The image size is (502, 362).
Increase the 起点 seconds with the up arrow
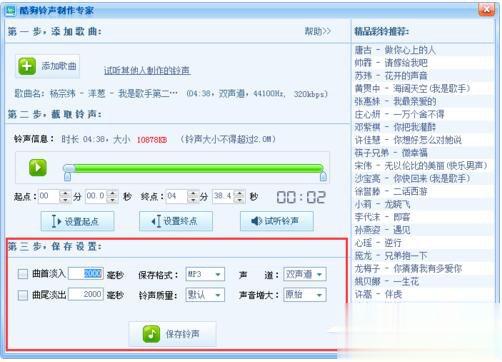113,193
